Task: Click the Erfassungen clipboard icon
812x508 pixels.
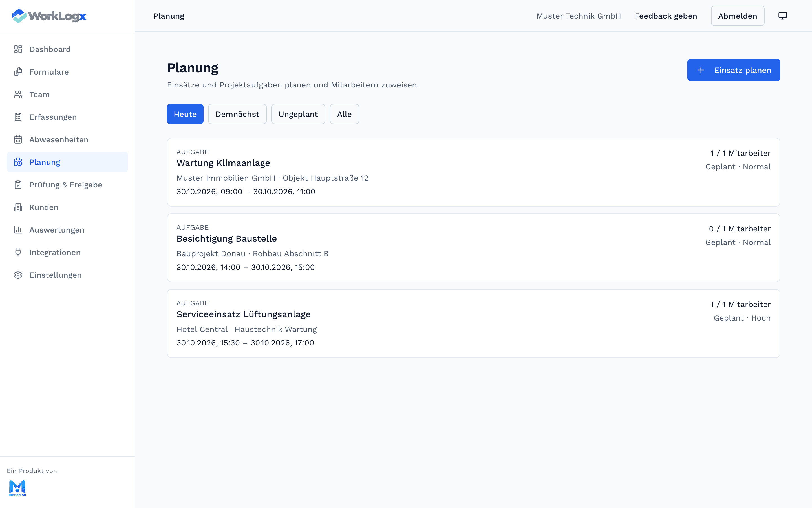Action: point(18,117)
